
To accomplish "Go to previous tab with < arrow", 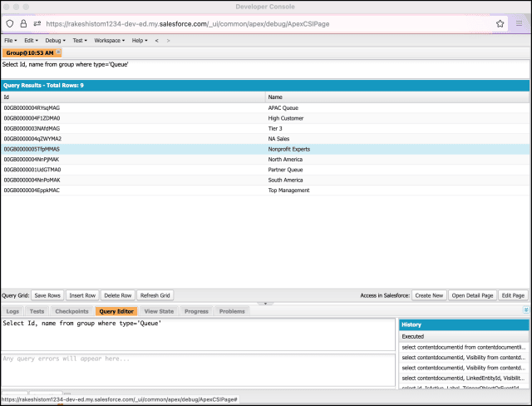I will pos(157,41).
